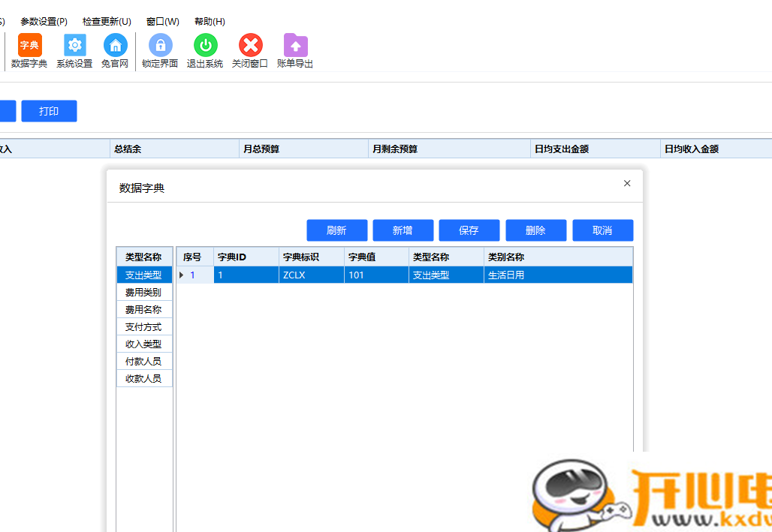Select 收款人员 in the category list
The width and height of the screenshot is (772, 532).
click(x=143, y=378)
